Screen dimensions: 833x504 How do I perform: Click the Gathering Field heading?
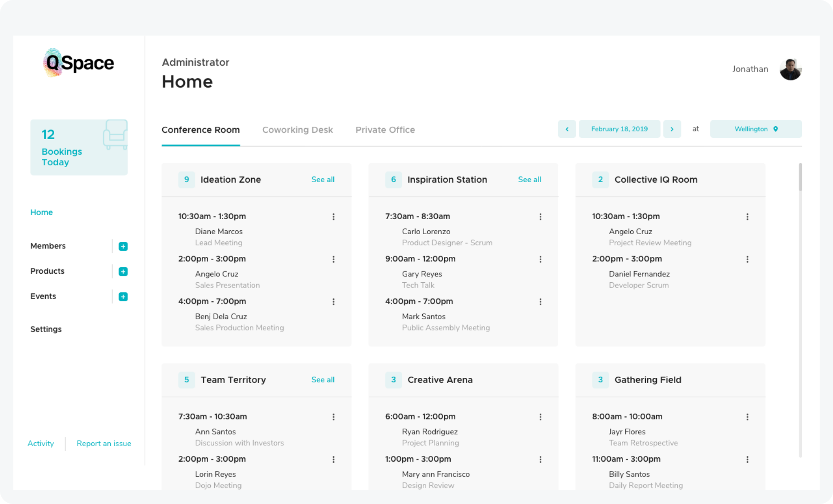click(x=648, y=380)
